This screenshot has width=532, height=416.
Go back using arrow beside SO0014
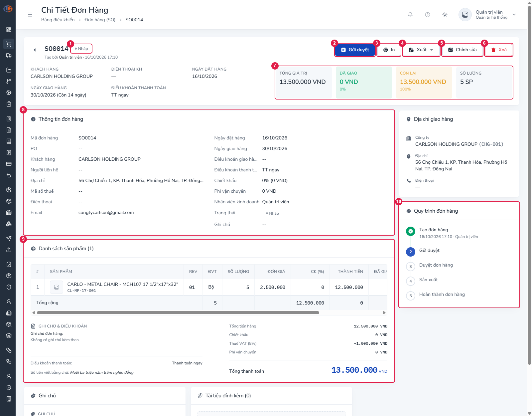pos(35,50)
